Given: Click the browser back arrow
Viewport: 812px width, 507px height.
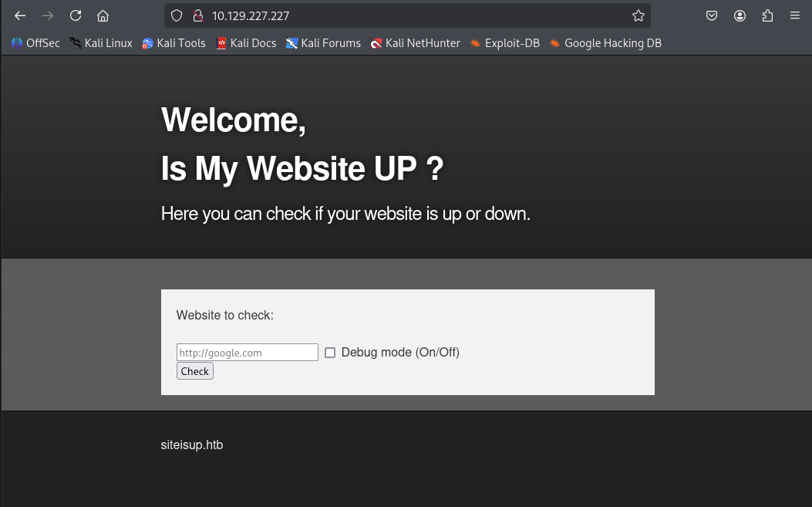Looking at the screenshot, I should click(x=20, y=15).
